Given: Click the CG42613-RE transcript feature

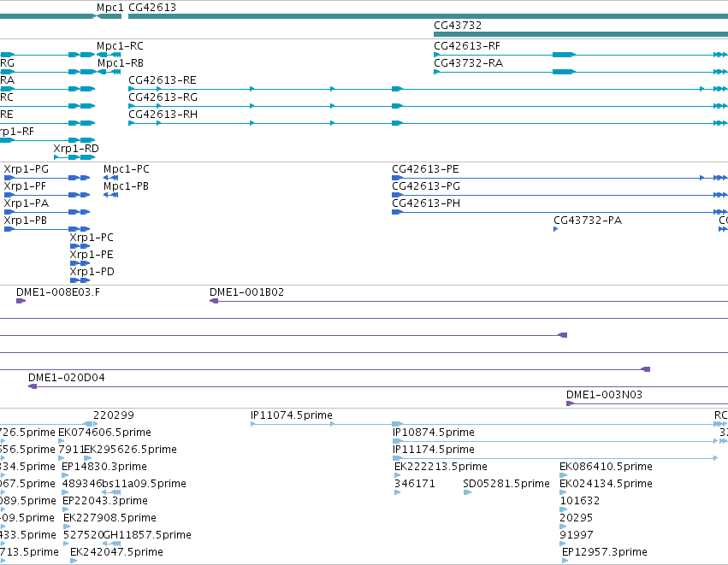Looking at the screenshot, I should (428, 89).
